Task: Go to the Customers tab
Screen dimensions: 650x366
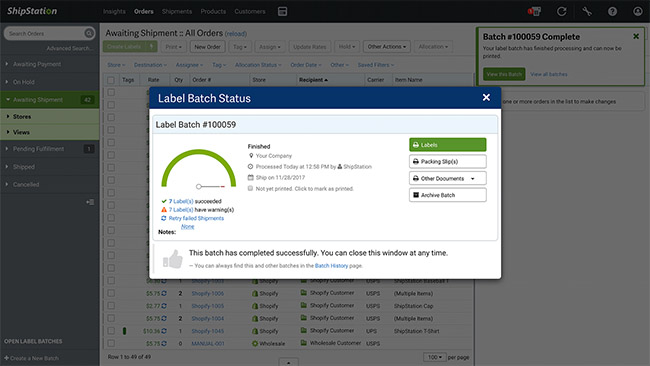Action: 250,11
